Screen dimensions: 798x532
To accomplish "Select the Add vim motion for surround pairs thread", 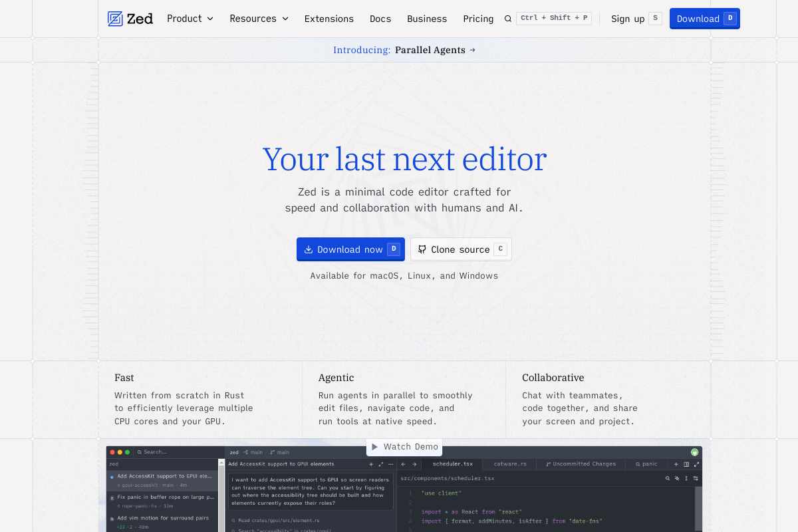I will click(162, 522).
